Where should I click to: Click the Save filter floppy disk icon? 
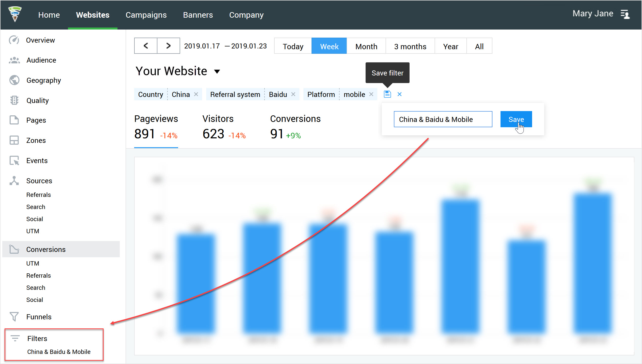388,94
